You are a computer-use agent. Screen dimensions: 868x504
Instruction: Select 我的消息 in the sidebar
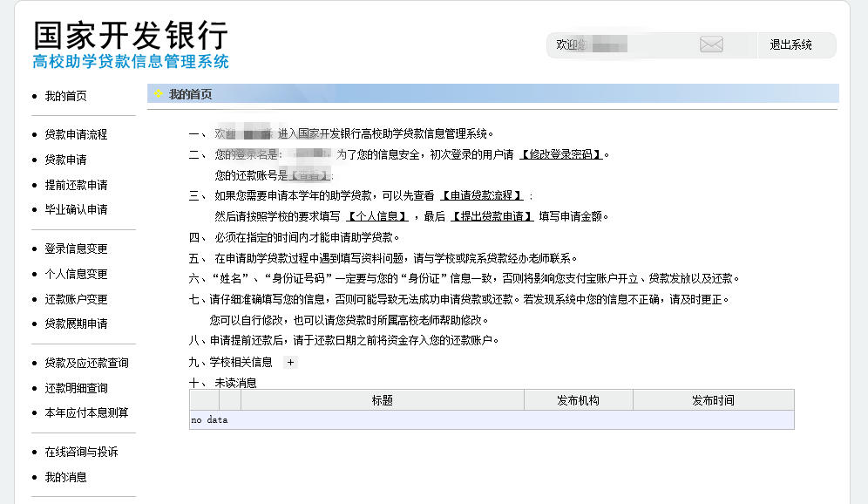(66, 477)
